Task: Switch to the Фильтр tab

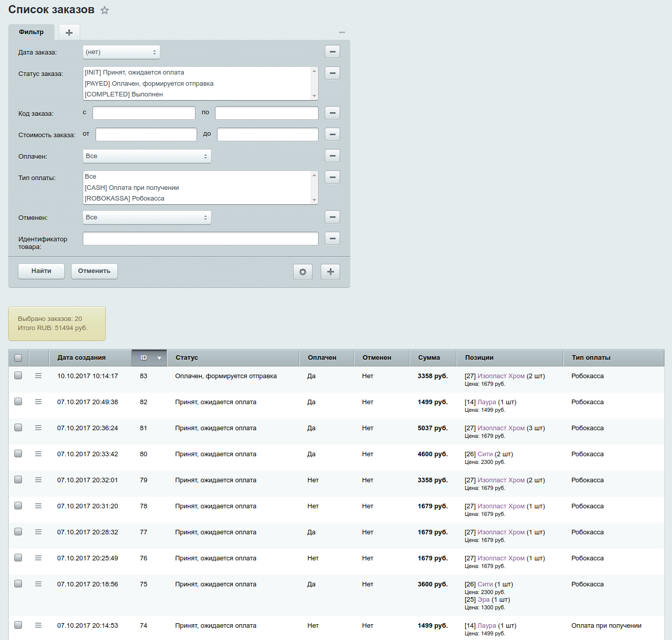Action: point(31,32)
